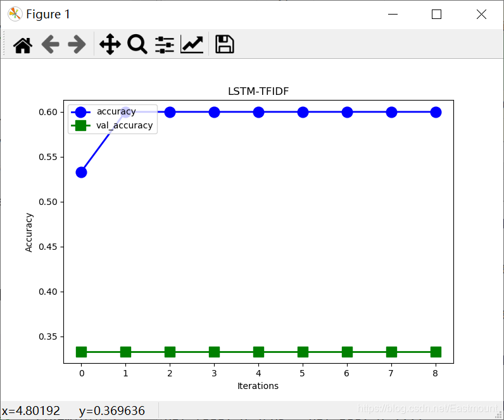The height and width of the screenshot is (420, 504).
Task: Click the green val_accuracy square at iteration 5
Action: [x=303, y=352]
